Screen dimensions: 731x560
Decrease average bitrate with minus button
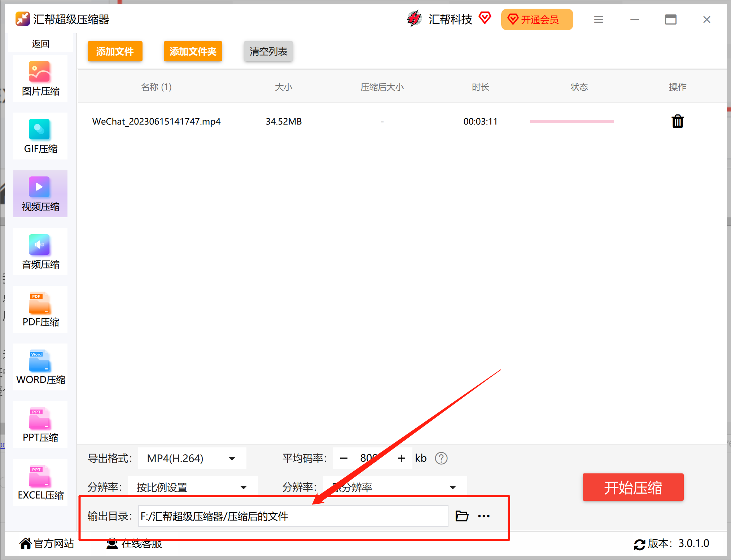[344, 458]
